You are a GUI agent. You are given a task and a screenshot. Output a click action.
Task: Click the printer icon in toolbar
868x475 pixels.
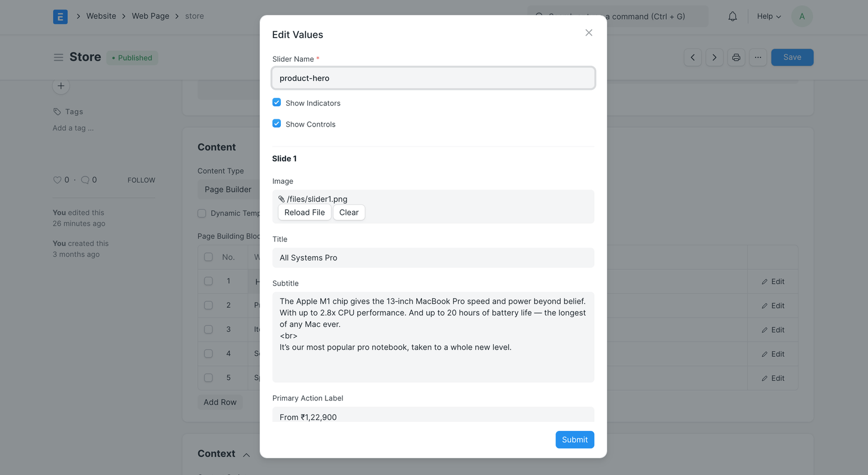[x=736, y=57]
